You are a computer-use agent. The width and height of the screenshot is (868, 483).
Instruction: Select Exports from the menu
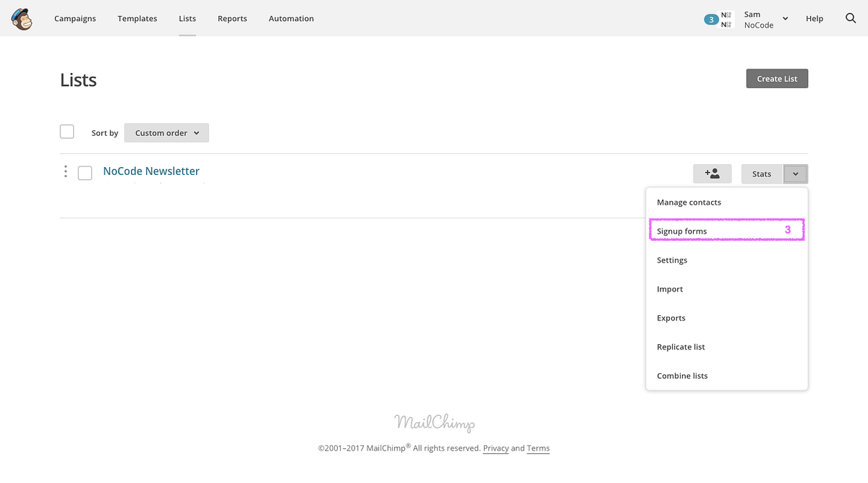(x=727, y=318)
